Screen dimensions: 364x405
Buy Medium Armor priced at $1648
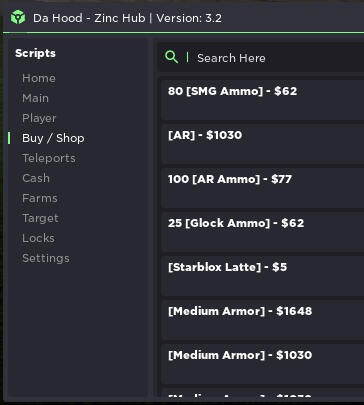tap(262, 319)
